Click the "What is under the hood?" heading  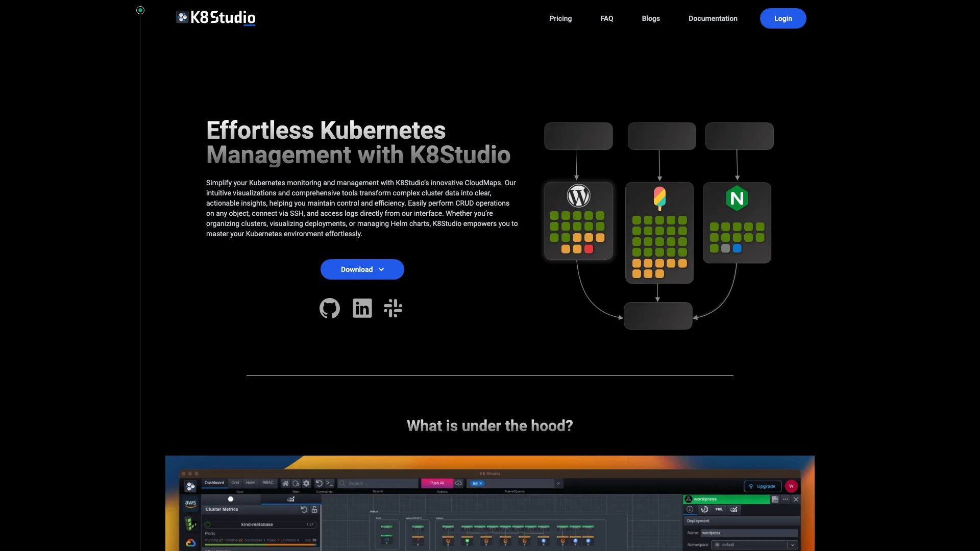(x=490, y=425)
